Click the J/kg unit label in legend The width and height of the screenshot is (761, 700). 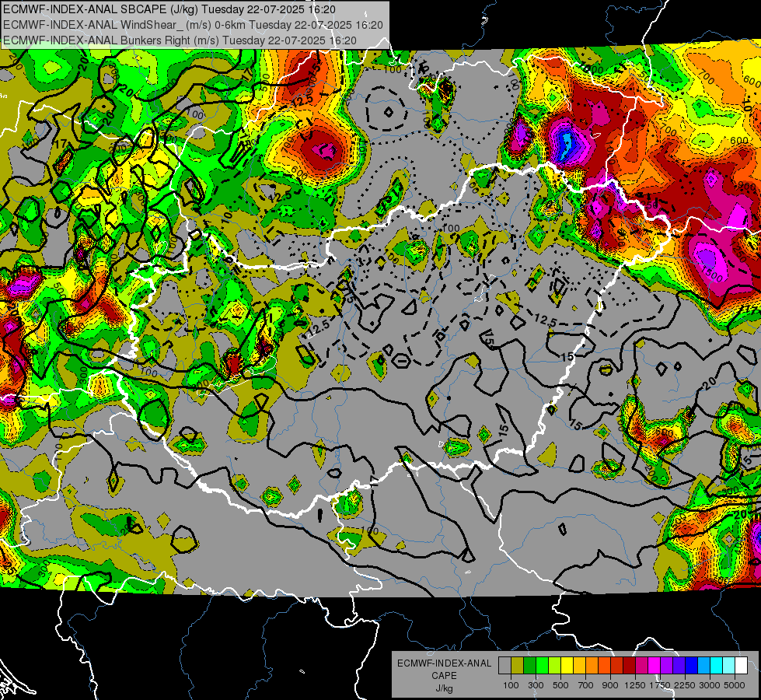click(x=444, y=688)
